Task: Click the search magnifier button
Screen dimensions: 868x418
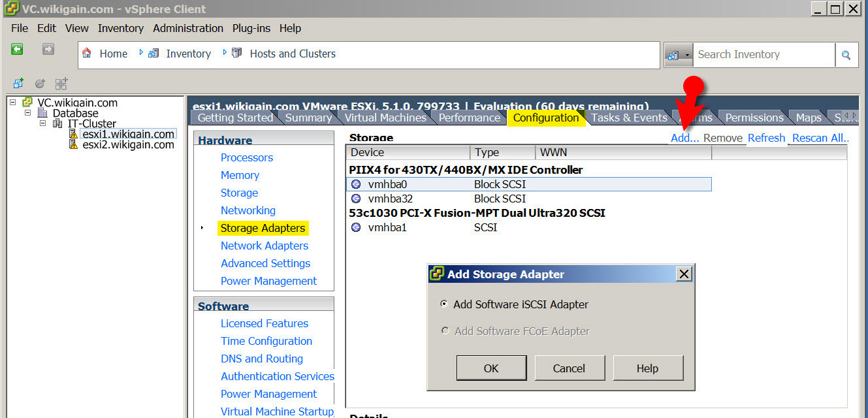Action: 846,55
